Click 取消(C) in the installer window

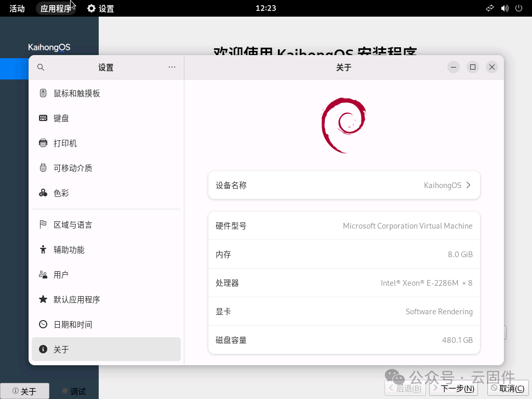coord(508,389)
